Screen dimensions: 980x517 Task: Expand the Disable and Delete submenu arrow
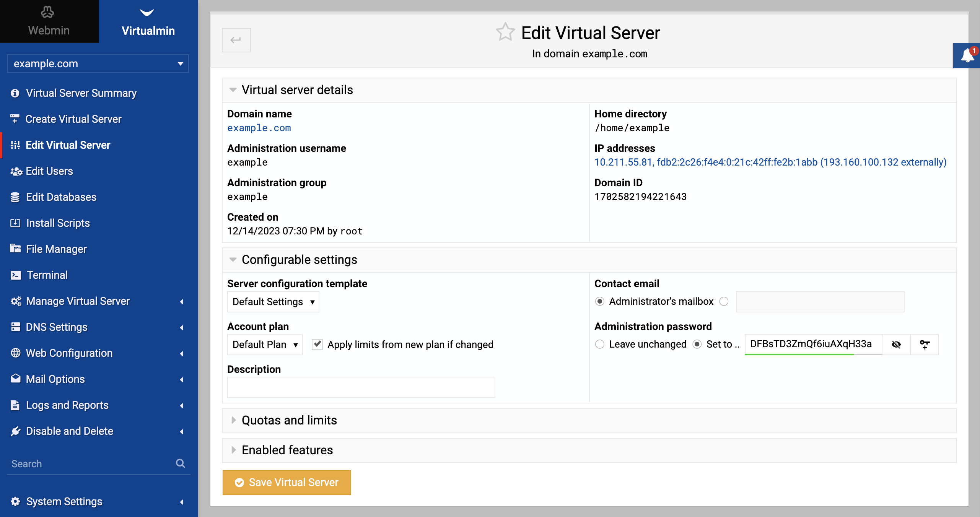(182, 431)
